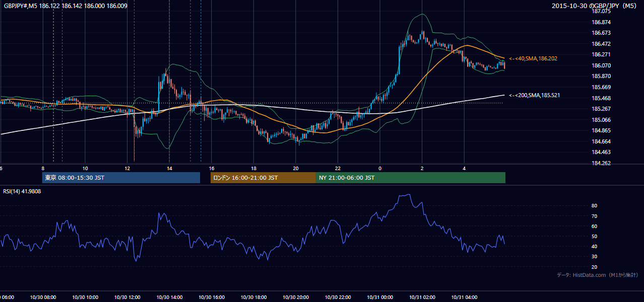
Task: Click price axis value 184.865
Action: tap(602, 130)
